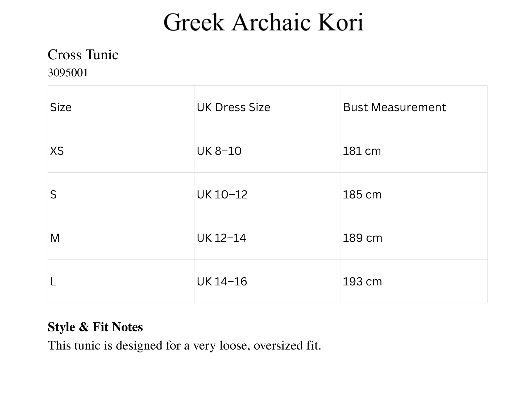Click the L size cell
Viewport: 532px width, 399px height.
(53, 282)
